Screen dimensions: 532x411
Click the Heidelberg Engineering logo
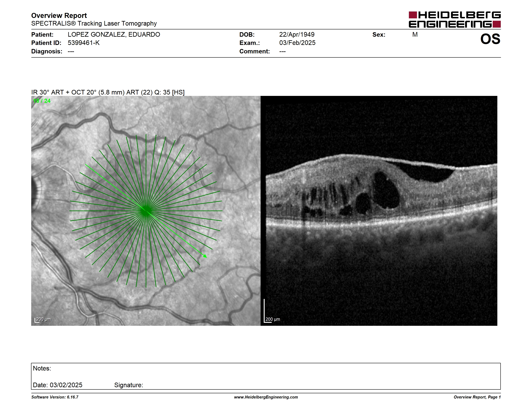pos(455,20)
